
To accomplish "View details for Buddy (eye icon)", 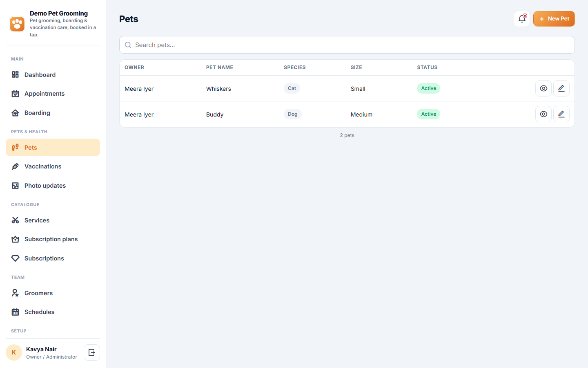I will 543,114.
